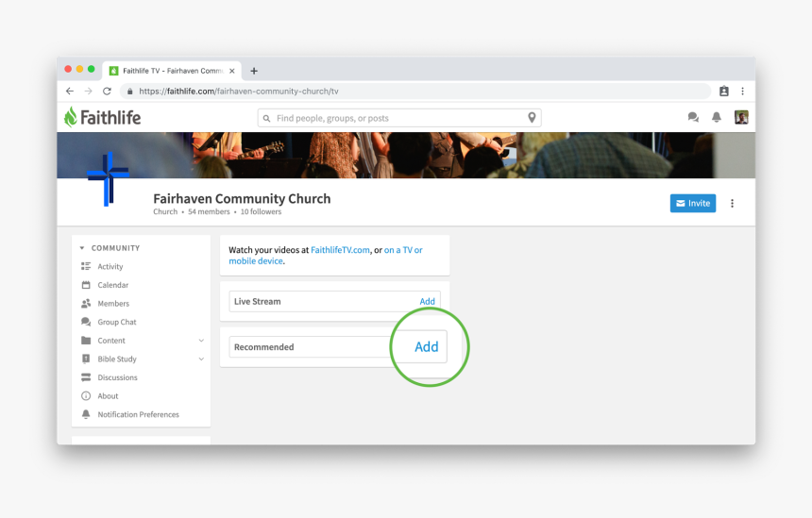Open Notification Preferences
This screenshot has width=812, height=518.
point(138,414)
